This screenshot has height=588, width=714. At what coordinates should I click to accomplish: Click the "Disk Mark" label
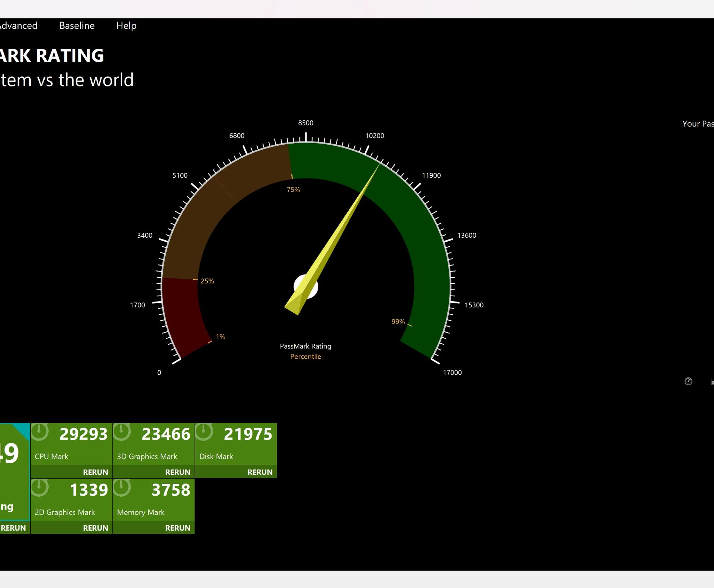(216, 457)
